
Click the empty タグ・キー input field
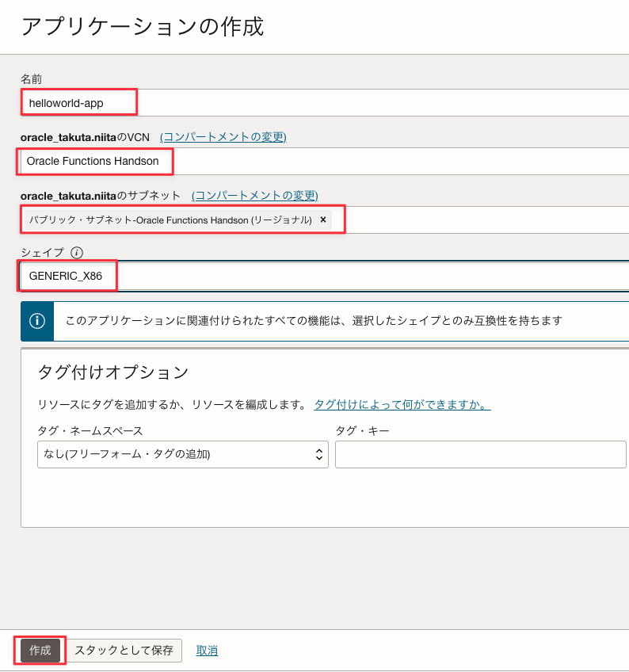pos(480,455)
